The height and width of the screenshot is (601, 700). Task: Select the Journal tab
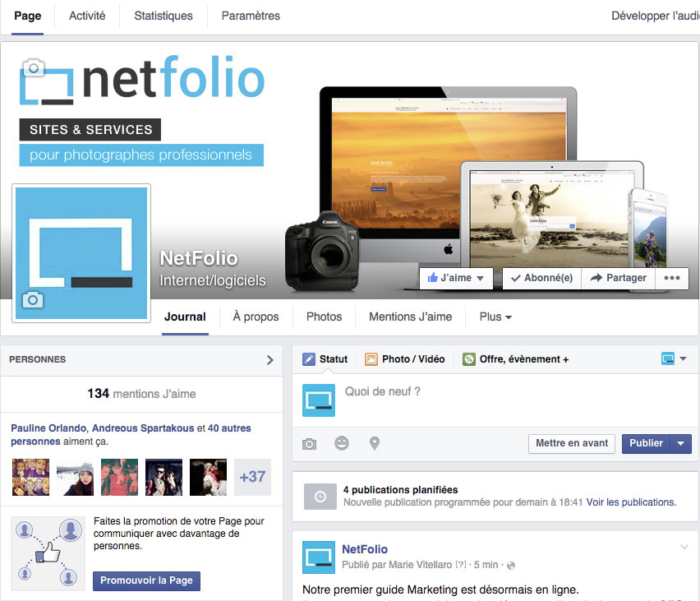pos(185,317)
